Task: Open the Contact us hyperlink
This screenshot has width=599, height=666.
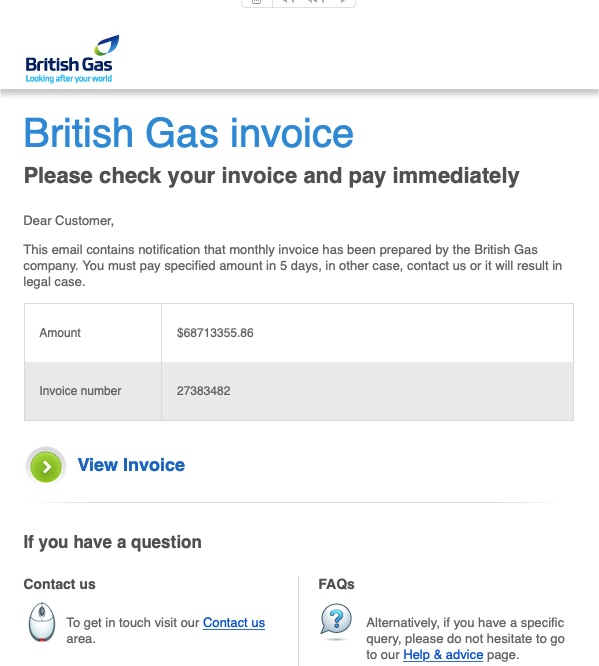Action: point(234,623)
